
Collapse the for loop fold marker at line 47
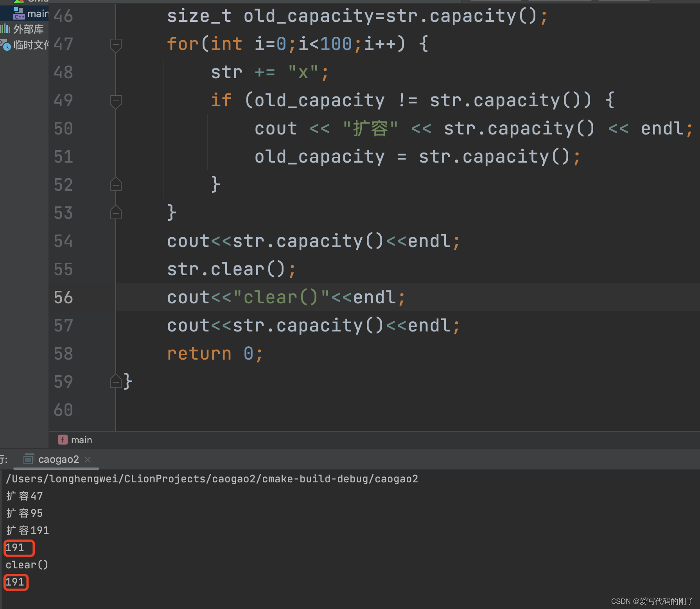(x=116, y=45)
